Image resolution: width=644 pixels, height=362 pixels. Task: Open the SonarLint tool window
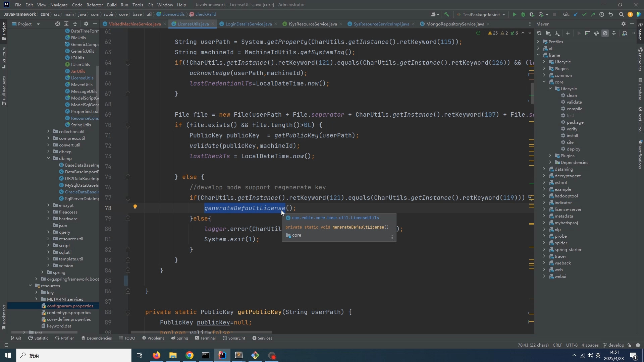[234, 338]
